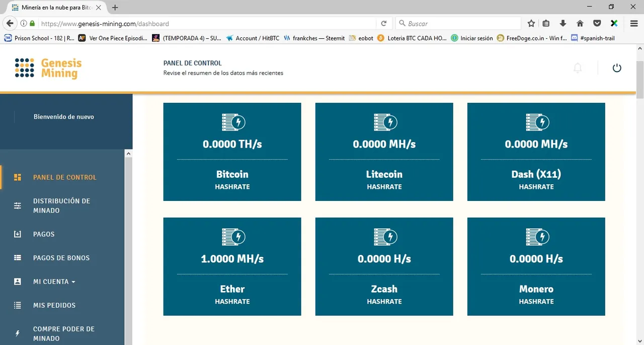Screen dimensions: 644x345
Task: Go to browser home icon
Action: [x=580, y=23]
